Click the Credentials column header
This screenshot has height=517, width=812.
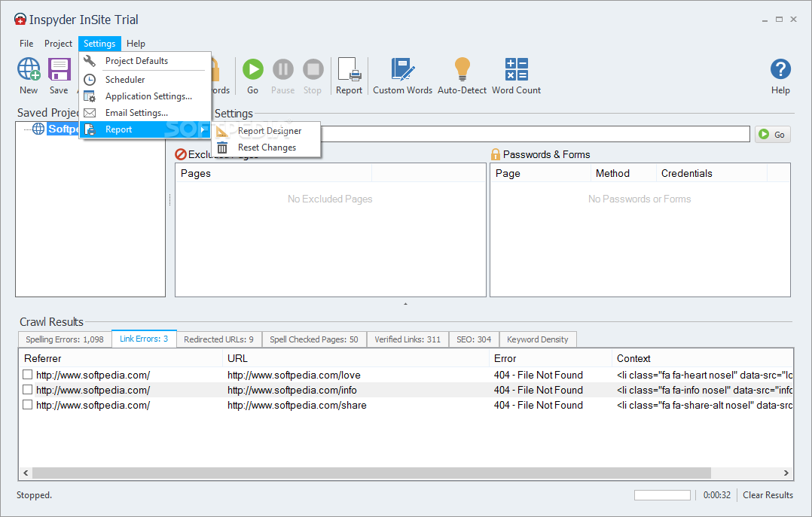coord(711,173)
